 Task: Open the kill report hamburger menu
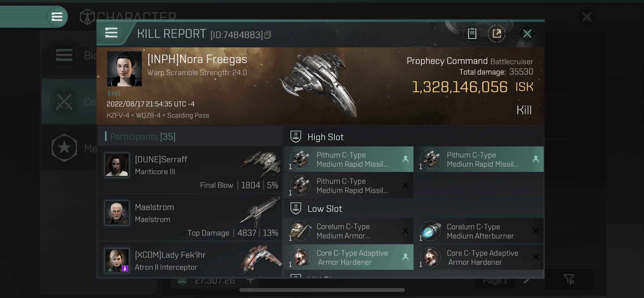111,33
